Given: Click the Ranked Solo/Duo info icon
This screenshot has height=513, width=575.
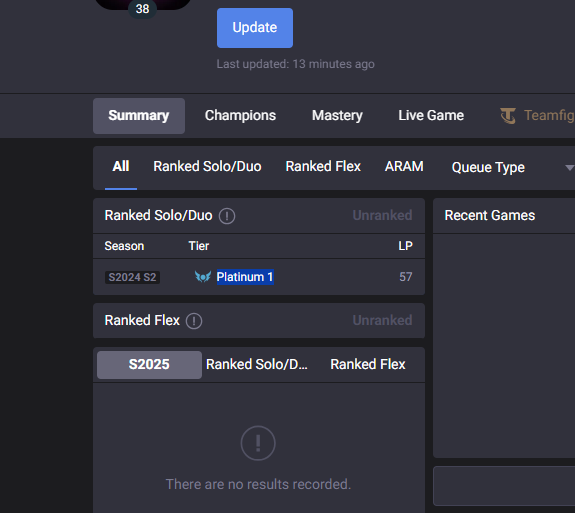Looking at the screenshot, I should click(227, 216).
